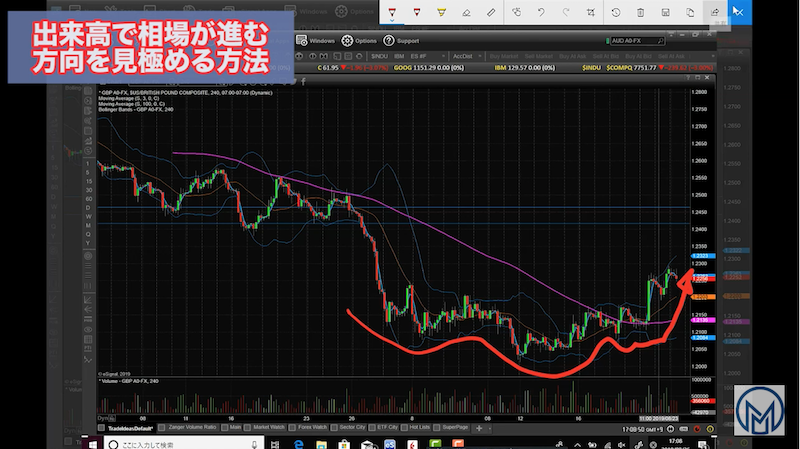Click the crop image icon

coord(590,12)
